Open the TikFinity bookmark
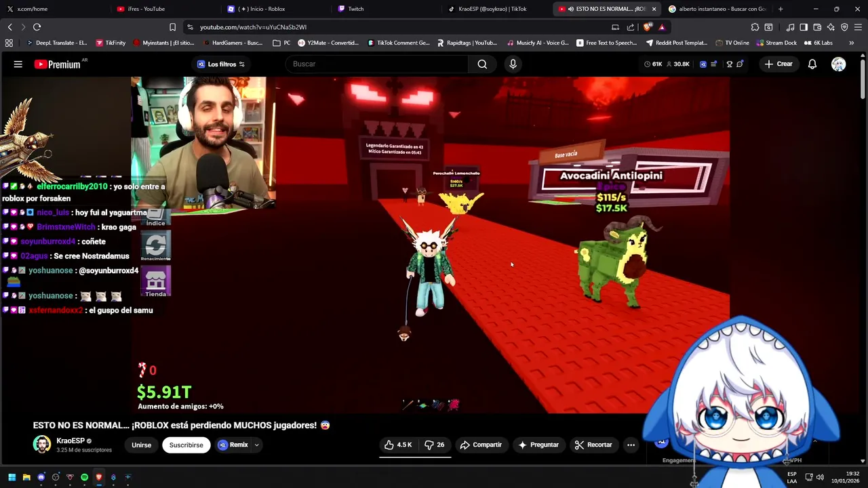The image size is (868, 488). [x=111, y=43]
